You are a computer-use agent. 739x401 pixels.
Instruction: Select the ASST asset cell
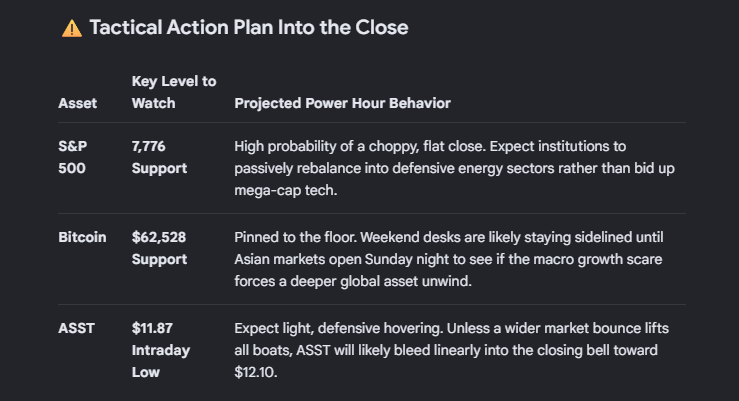click(76, 328)
